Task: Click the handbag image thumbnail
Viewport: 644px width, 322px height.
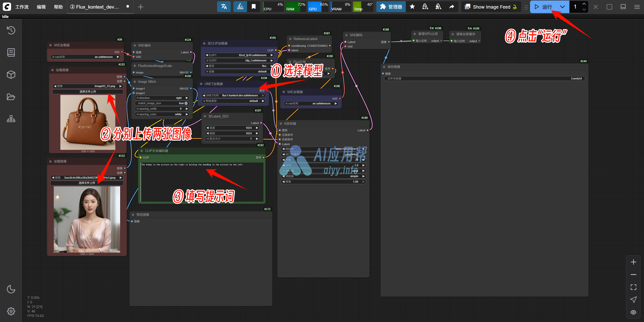Action: [88, 122]
